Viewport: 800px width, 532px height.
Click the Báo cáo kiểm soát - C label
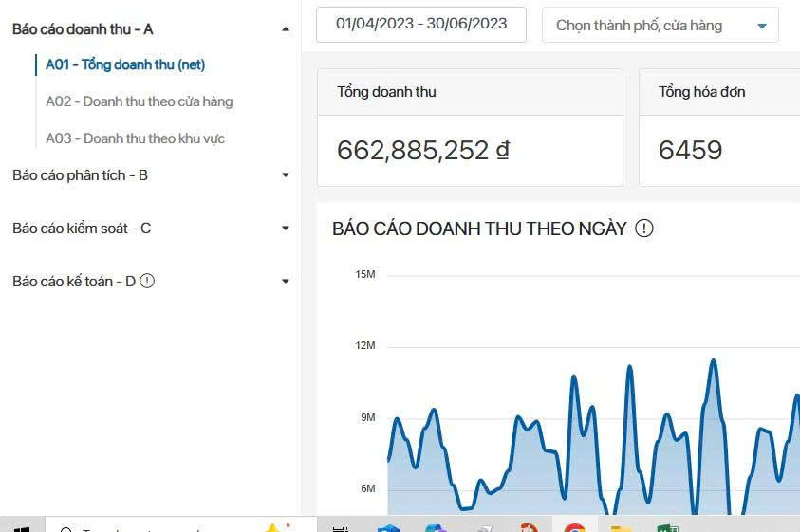82,229
